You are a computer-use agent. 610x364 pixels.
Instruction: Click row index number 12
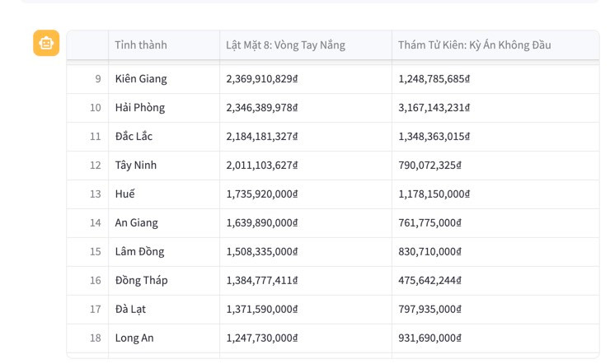pyautogui.click(x=96, y=165)
